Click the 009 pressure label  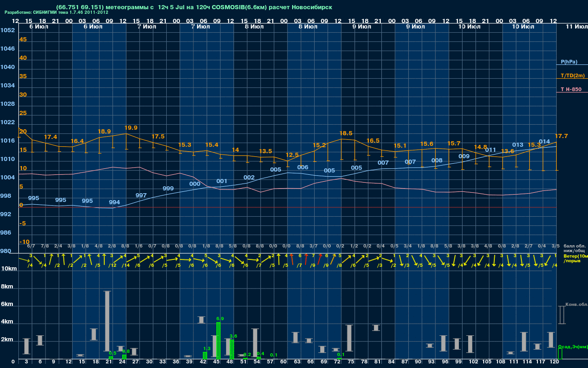pyautogui.click(x=464, y=156)
